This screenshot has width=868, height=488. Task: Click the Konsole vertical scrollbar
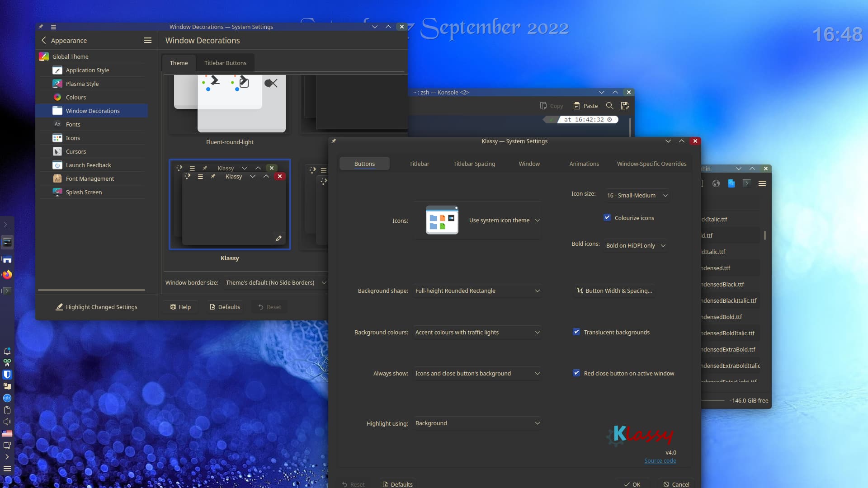tap(630, 127)
